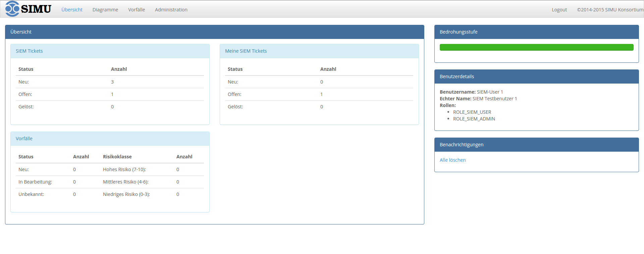Open the Diagramme menu item
The height and width of the screenshot is (254, 644).
(105, 10)
